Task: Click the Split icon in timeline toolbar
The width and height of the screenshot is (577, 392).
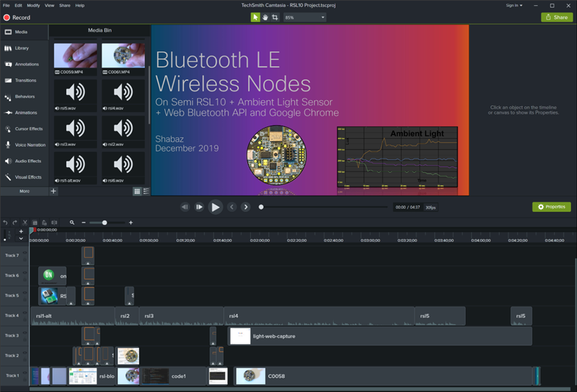Action: (x=54, y=223)
